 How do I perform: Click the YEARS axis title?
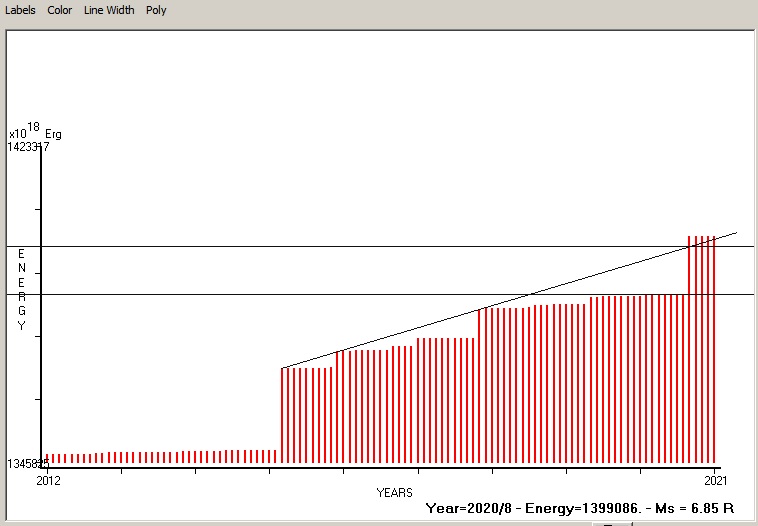click(394, 493)
